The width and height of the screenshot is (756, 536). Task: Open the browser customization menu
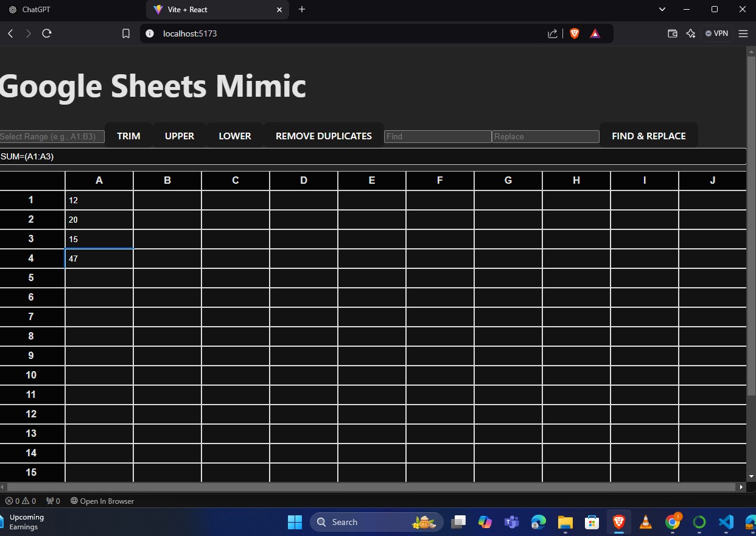pos(743,33)
